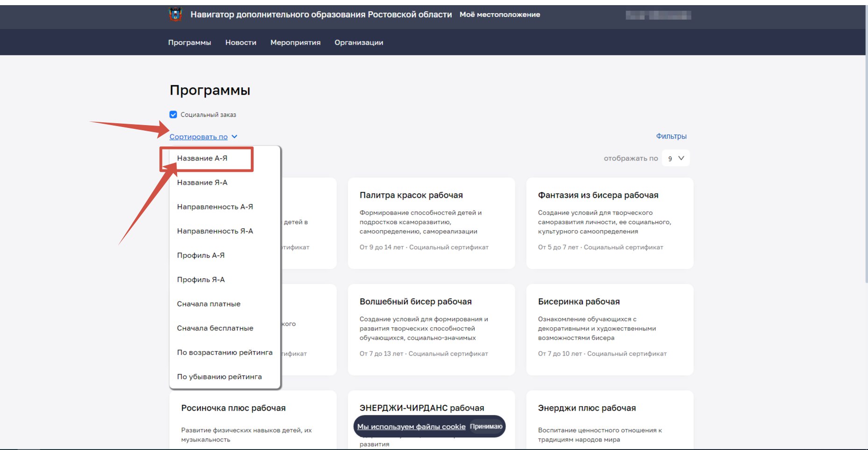Go to the Программы navigation tab
Viewport: 868px width, 450px height.
coord(189,42)
